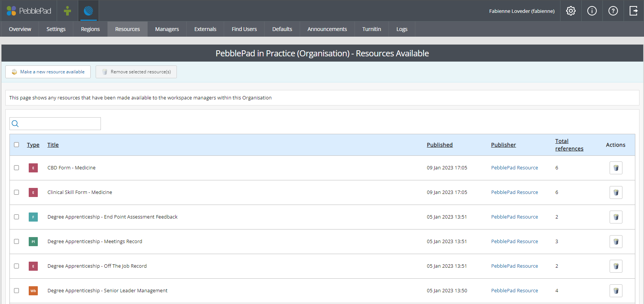Viewport: 644px width, 304px height.
Task: Sort table by Published column
Action: 440,145
